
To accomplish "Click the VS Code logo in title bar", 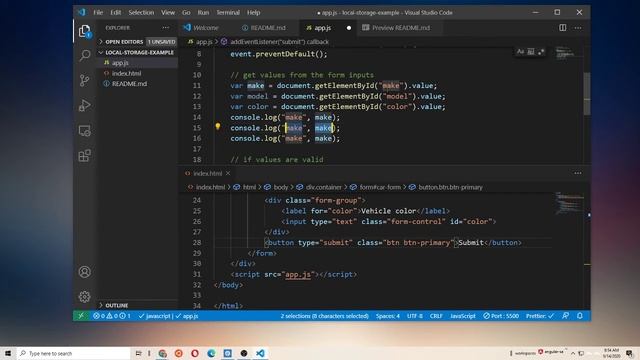I will click(82, 12).
